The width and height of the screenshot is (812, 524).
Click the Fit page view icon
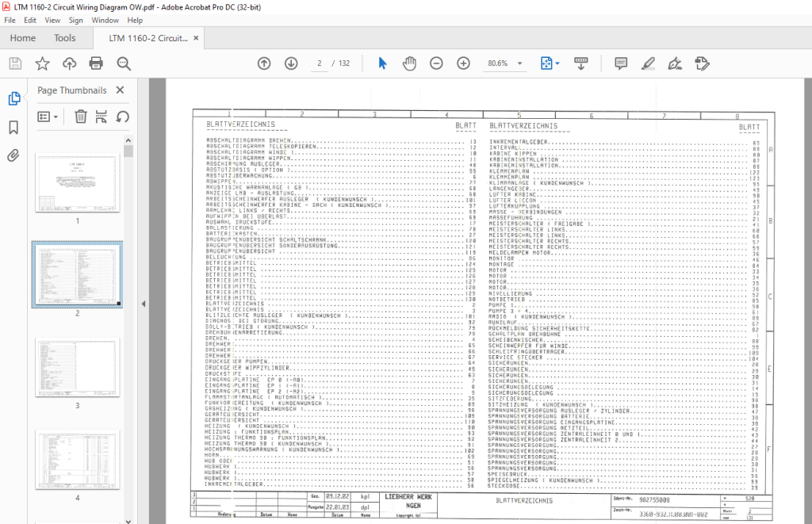point(546,63)
